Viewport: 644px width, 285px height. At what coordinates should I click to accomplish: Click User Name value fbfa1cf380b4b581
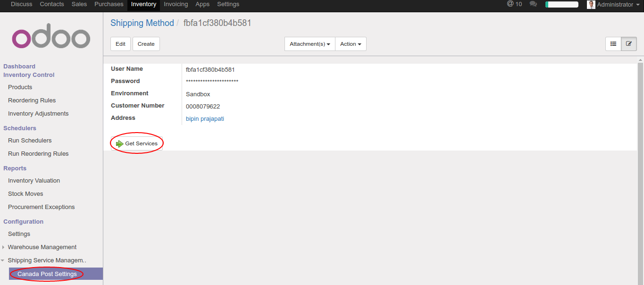coord(210,70)
